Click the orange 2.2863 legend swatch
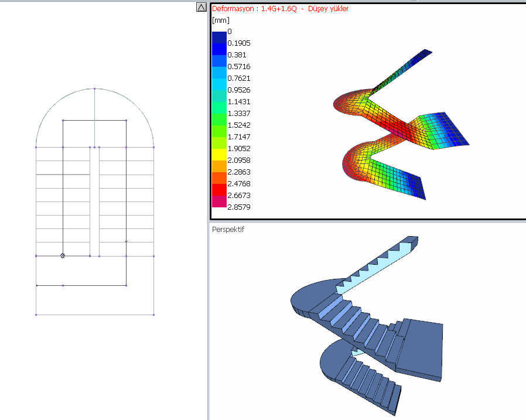This screenshot has height=420, width=526. (219, 172)
